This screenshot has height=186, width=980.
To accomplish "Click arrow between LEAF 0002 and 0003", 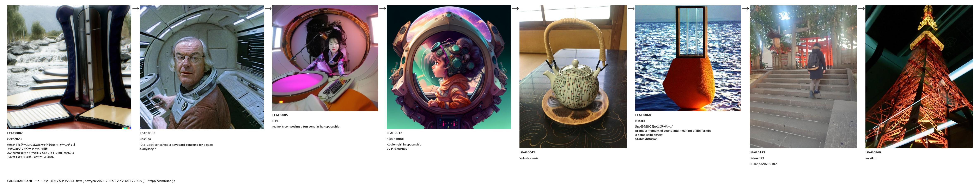I will click(135, 8).
